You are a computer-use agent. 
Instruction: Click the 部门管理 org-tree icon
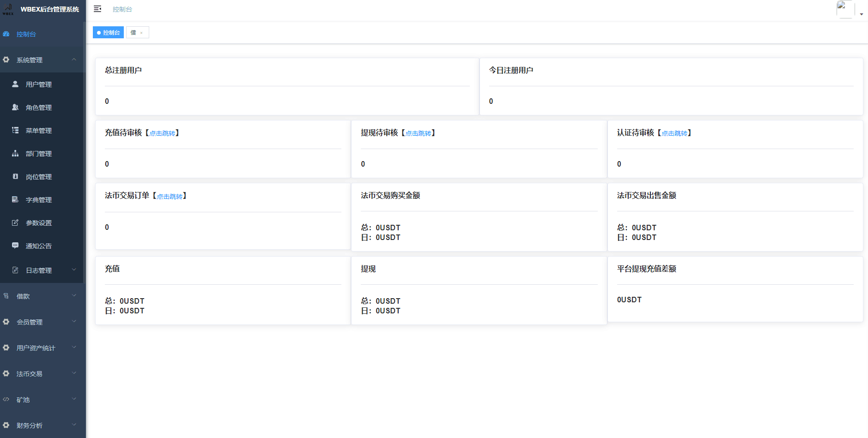click(x=15, y=153)
